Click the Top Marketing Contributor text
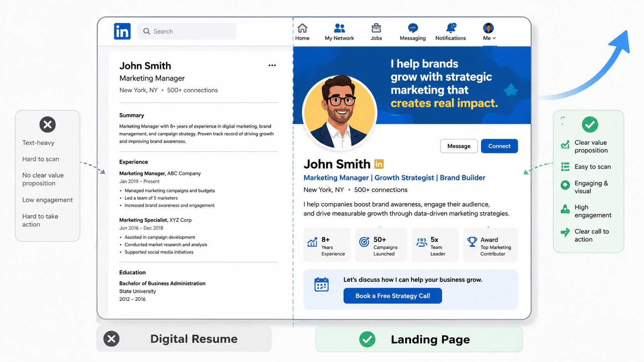Image resolution: width=644 pixels, height=362 pixels. pos(496,251)
